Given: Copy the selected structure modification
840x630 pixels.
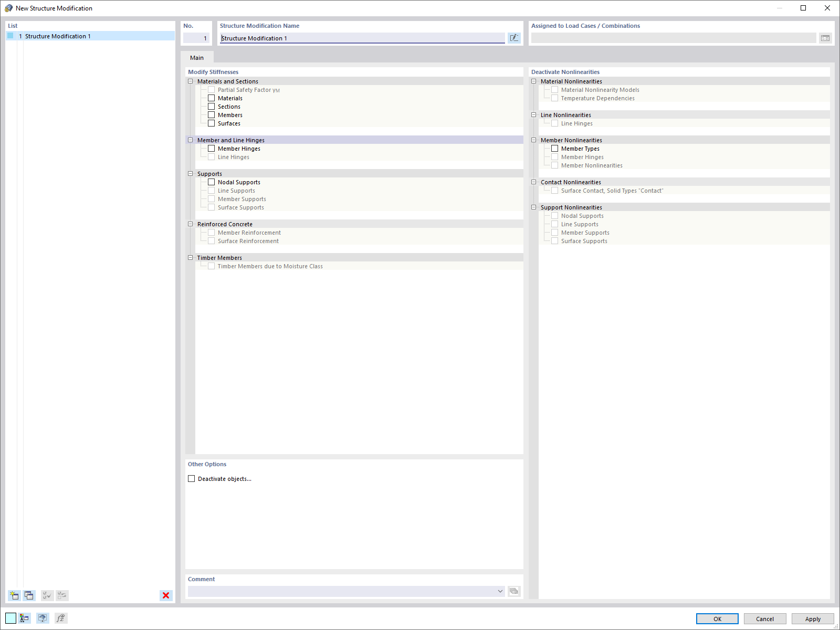Looking at the screenshot, I should tap(29, 595).
